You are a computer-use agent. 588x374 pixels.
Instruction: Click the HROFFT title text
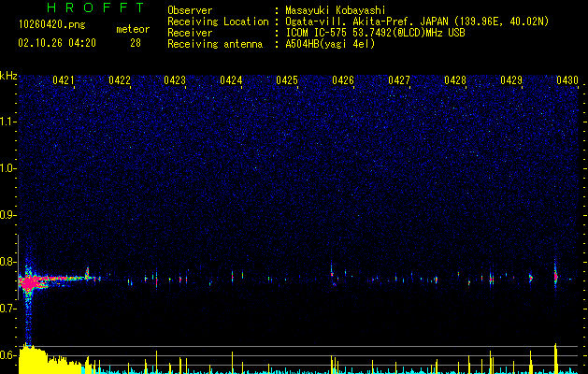[96, 7]
